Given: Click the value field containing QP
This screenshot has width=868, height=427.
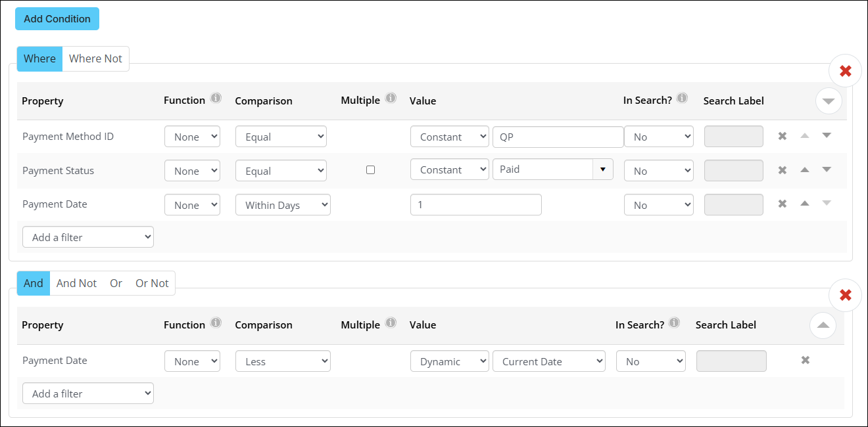Looking at the screenshot, I should (558, 137).
